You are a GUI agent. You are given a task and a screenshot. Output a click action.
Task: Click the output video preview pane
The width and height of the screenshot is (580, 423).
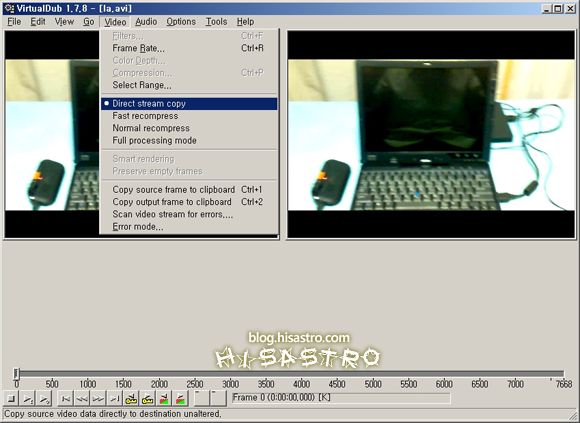click(x=431, y=135)
